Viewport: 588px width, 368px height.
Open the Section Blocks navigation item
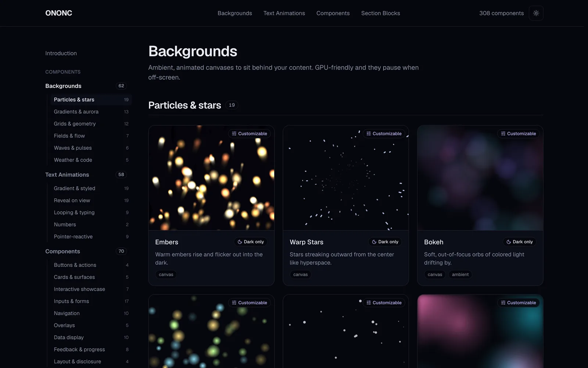pyautogui.click(x=380, y=13)
